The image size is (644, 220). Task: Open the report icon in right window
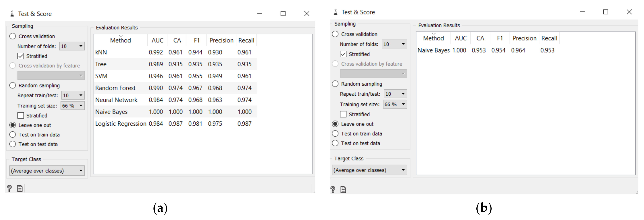343,190
